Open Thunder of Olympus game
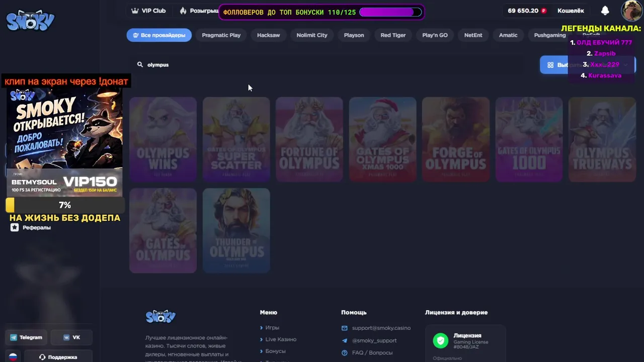This screenshot has height=362, width=644. click(236, 231)
